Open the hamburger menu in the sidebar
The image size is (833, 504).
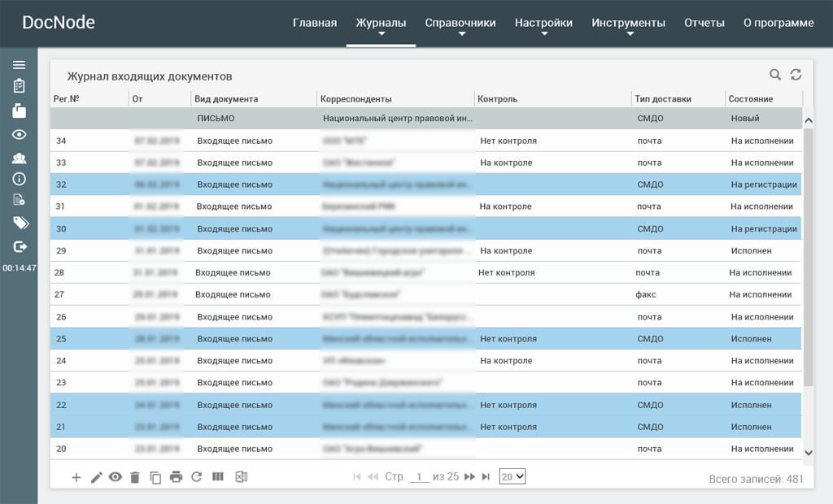(x=20, y=65)
